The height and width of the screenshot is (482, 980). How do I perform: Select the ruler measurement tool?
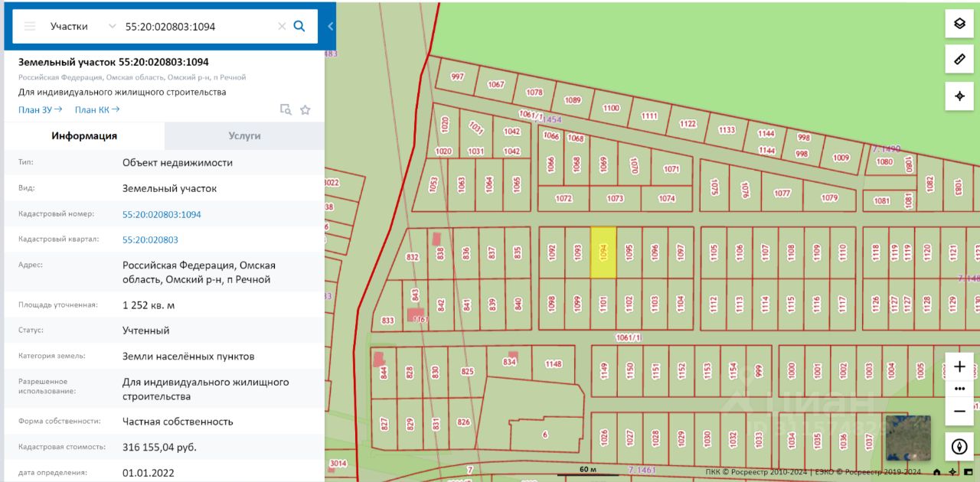tap(959, 60)
